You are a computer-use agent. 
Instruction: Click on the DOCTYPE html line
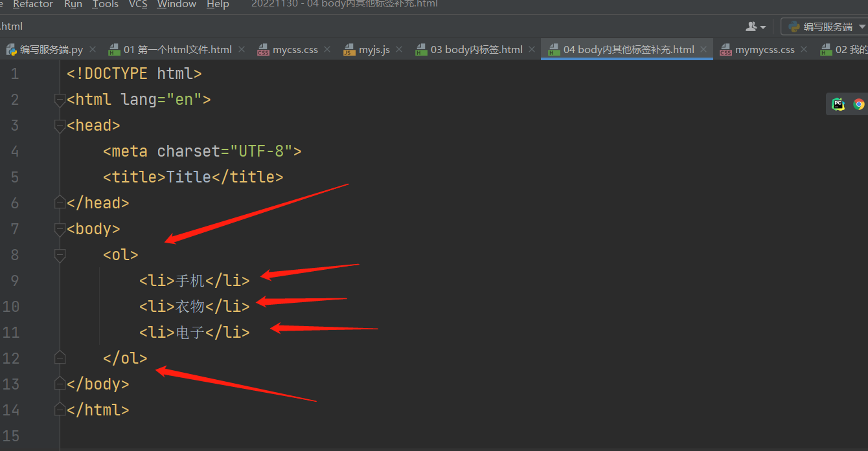[x=134, y=74]
